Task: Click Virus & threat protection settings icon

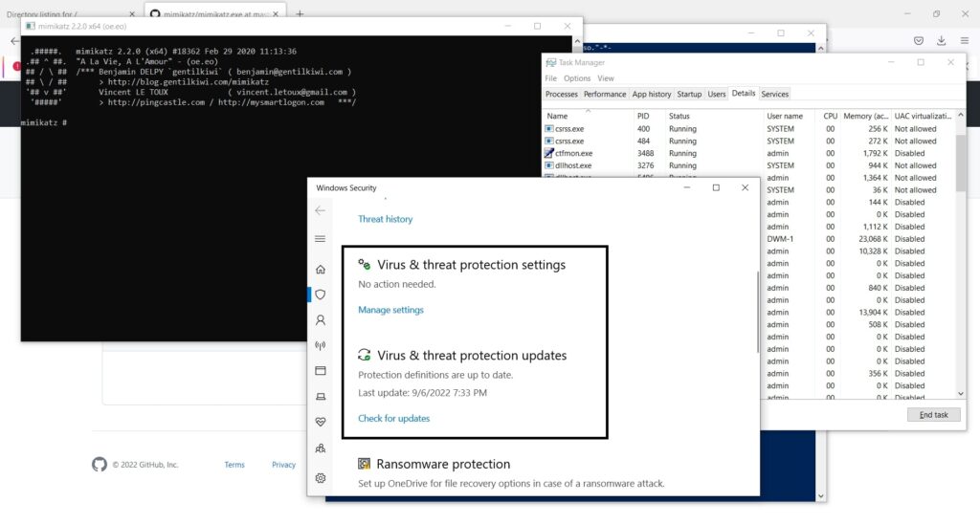Action: (x=364, y=264)
